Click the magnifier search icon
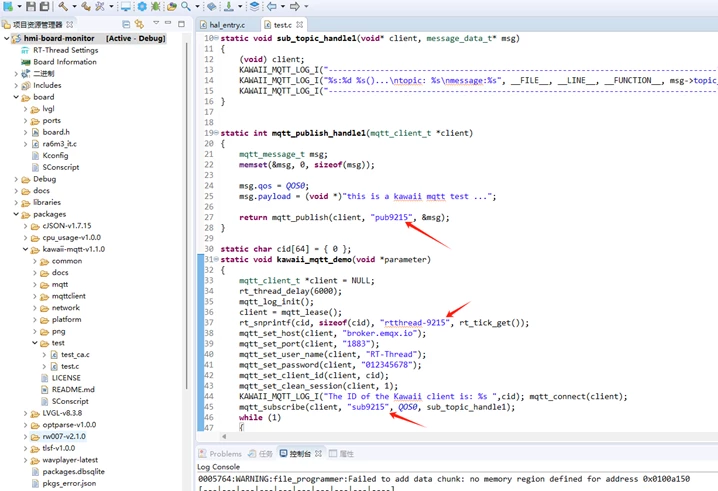The height and width of the screenshot is (491, 718). 185,6
